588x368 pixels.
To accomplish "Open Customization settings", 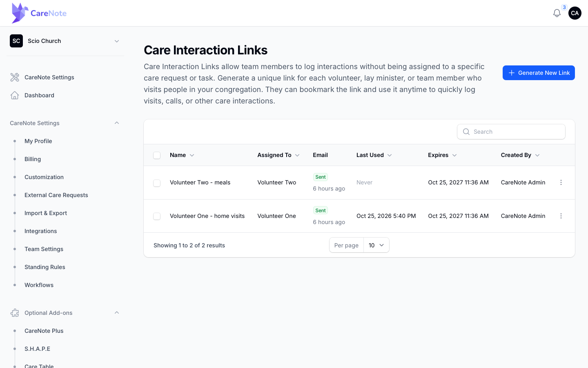I will coord(44,177).
